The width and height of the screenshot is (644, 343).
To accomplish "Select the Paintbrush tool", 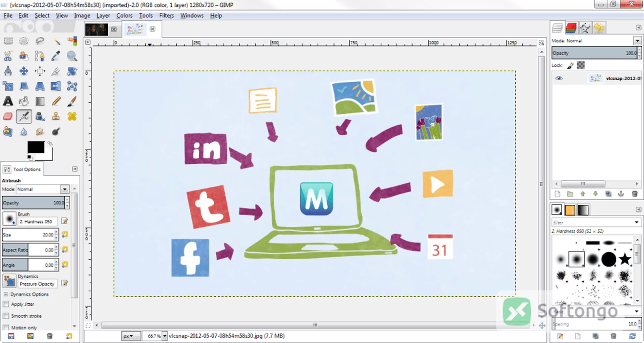I will tap(72, 101).
